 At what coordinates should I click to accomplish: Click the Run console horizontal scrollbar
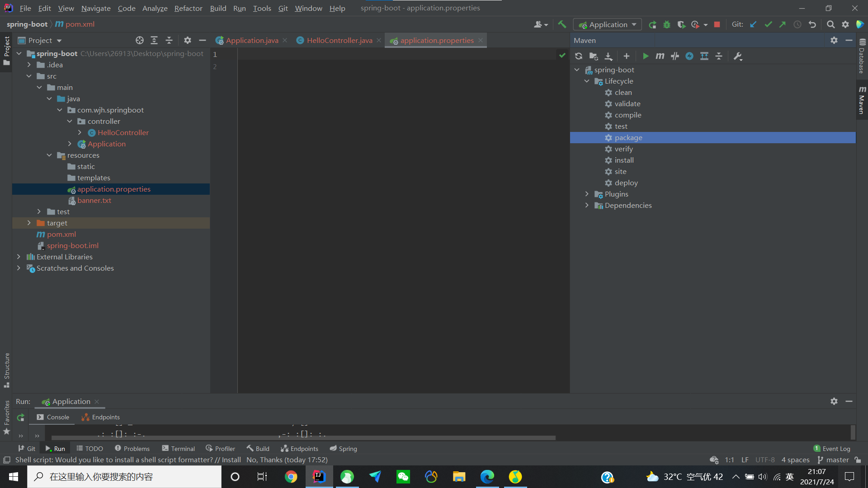[x=303, y=438]
